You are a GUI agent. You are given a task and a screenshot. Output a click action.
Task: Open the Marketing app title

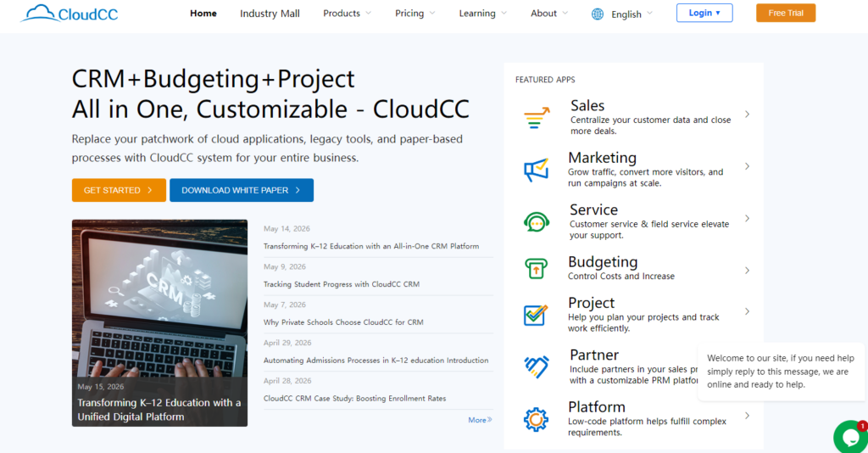603,157
